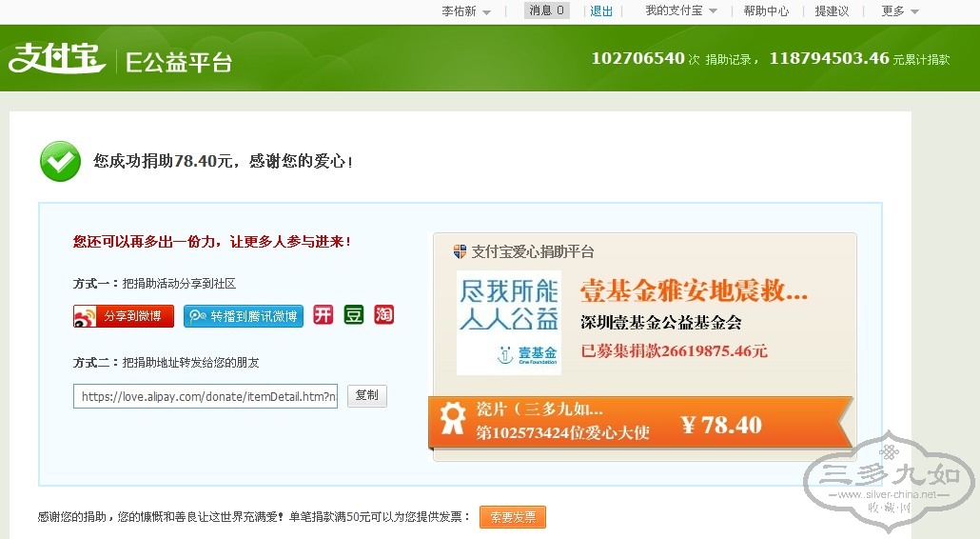
Task: Open the 壹基金 One Foundation thumbnail
Action: [509, 323]
